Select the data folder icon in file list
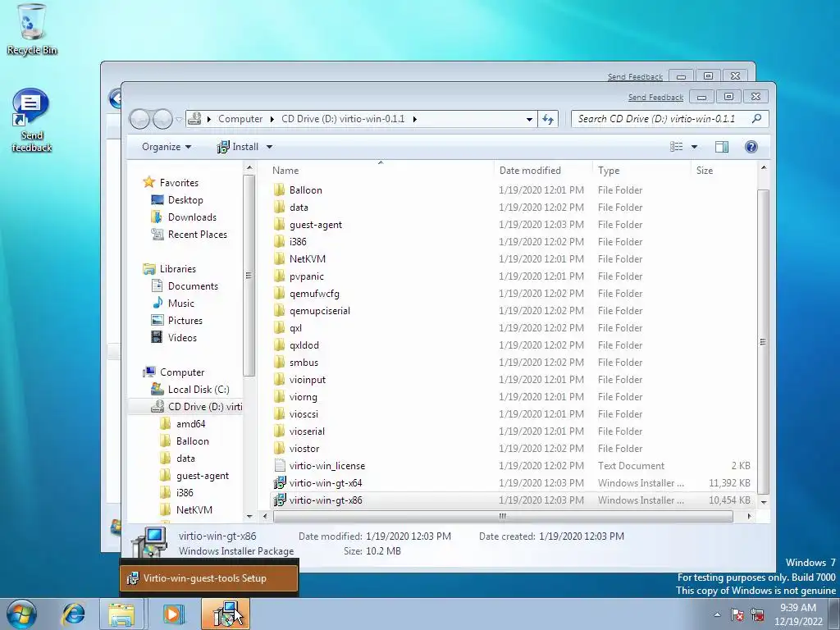 pos(279,208)
